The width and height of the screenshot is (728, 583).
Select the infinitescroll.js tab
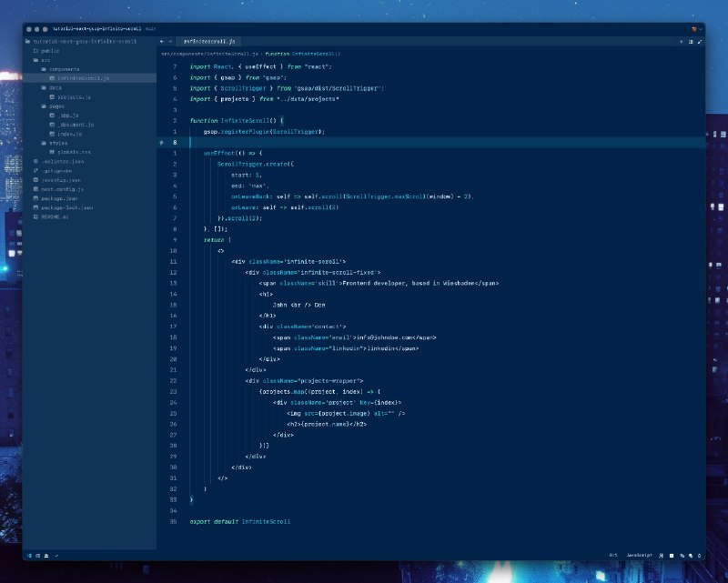coord(207,42)
